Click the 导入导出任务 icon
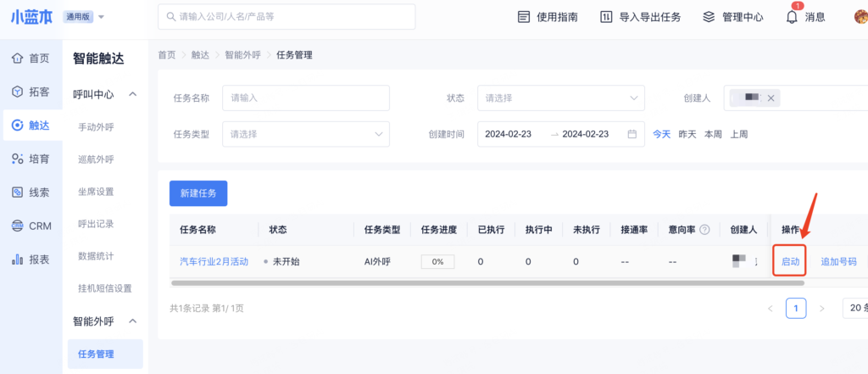The width and height of the screenshot is (868, 374). click(606, 17)
